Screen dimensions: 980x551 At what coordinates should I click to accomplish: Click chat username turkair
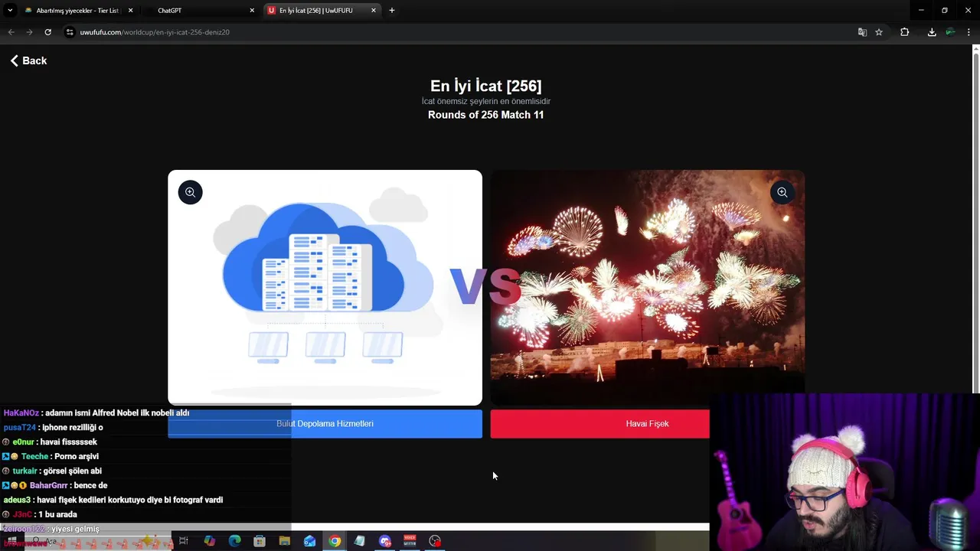tap(24, 471)
